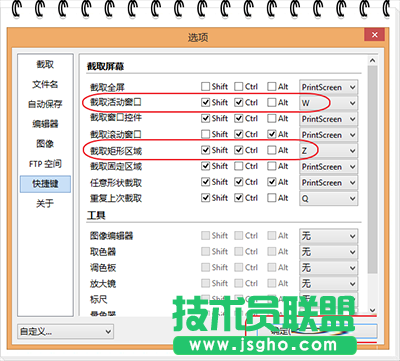The width and height of the screenshot is (400, 361).
Task: Open the 截取 settings page
Action: (45, 64)
